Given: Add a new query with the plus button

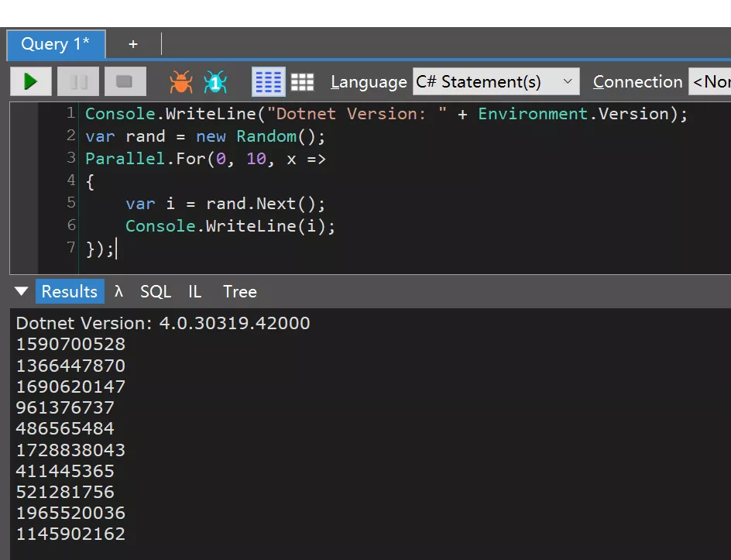Looking at the screenshot, I should 133,44.
